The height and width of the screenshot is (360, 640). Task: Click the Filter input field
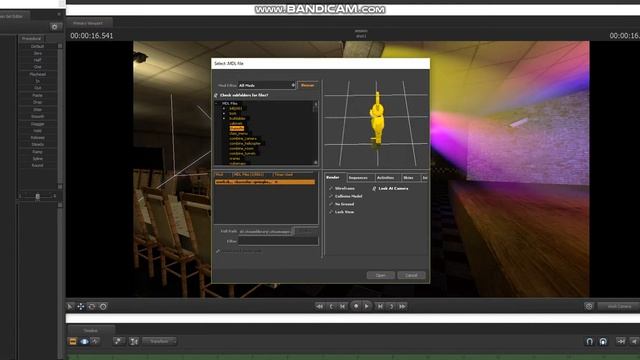[278, 241]
